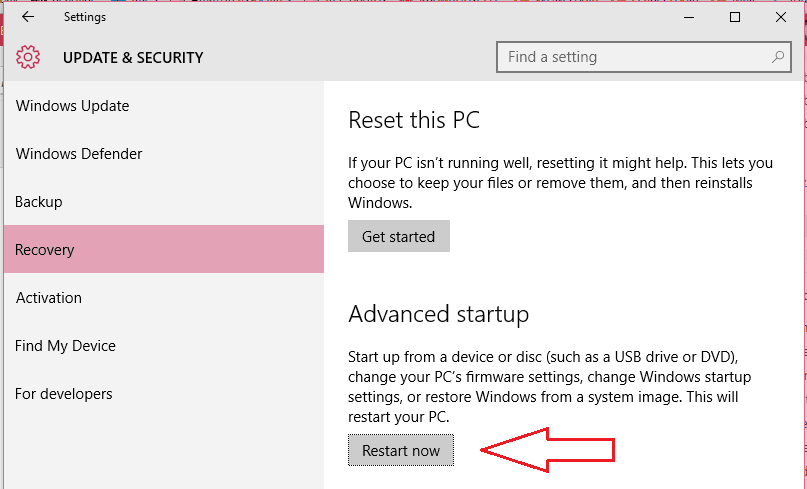Click the Advanced startup heading
This screenshot has height=489, width=807.
coord(438,314)
